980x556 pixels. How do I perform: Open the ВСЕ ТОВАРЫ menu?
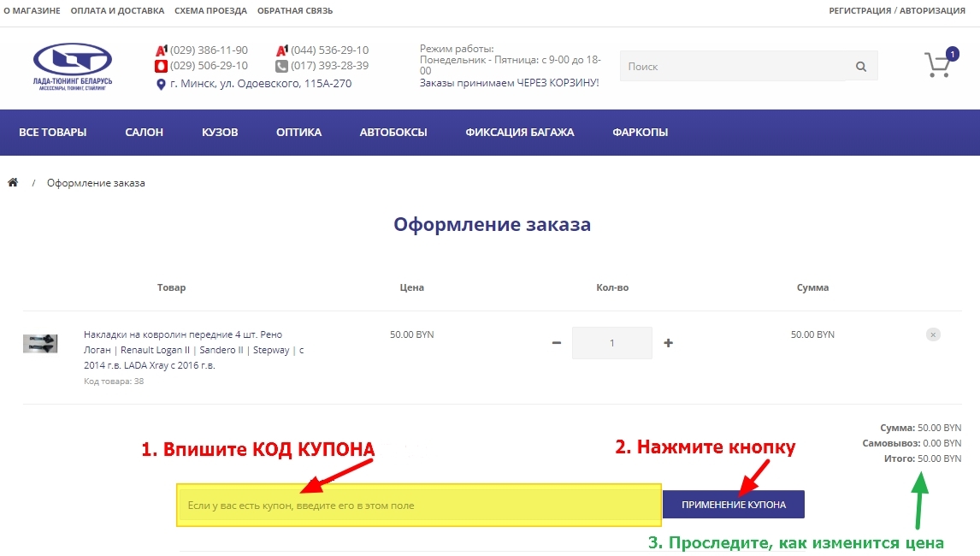53,133
